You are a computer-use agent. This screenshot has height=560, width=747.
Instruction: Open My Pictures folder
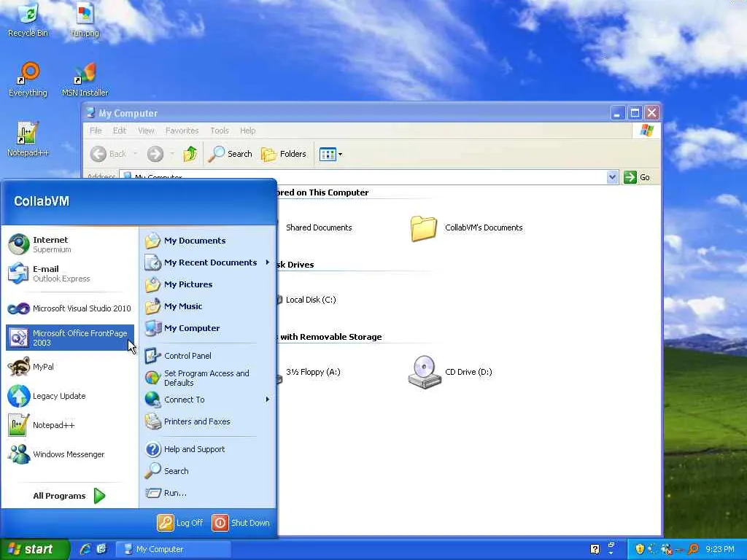tap(208, 284)
